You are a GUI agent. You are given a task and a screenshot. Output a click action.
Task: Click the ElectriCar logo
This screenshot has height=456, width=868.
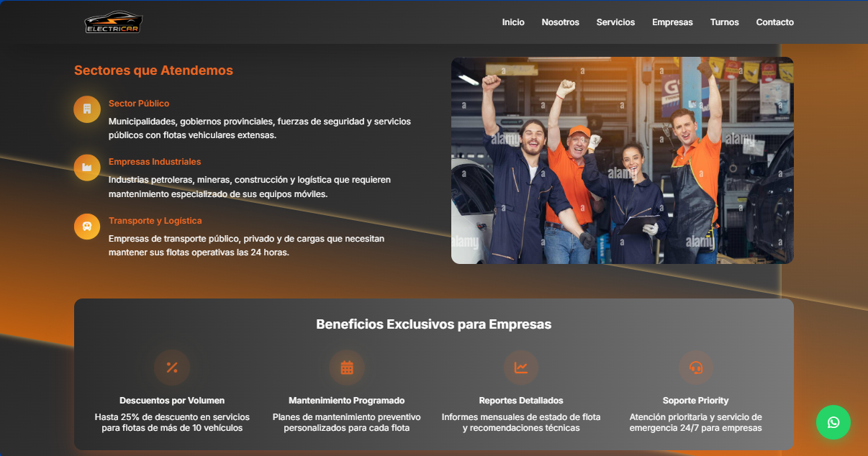113,22
